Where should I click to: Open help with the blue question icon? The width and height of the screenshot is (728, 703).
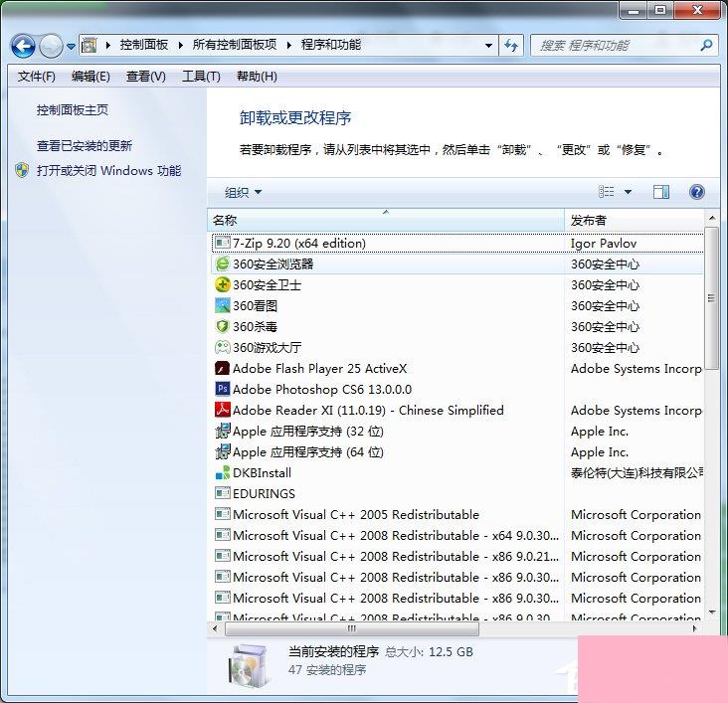pos(697,192)
